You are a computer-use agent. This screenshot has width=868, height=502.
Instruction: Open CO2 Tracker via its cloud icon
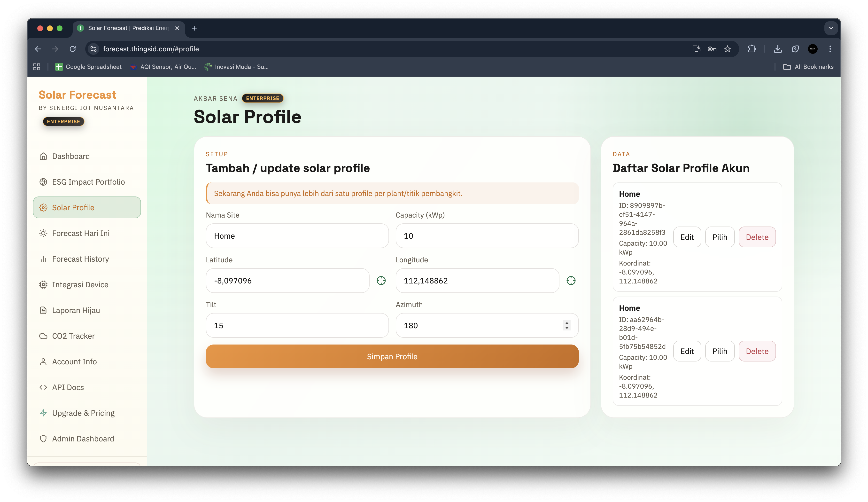[x=43, y=336]
